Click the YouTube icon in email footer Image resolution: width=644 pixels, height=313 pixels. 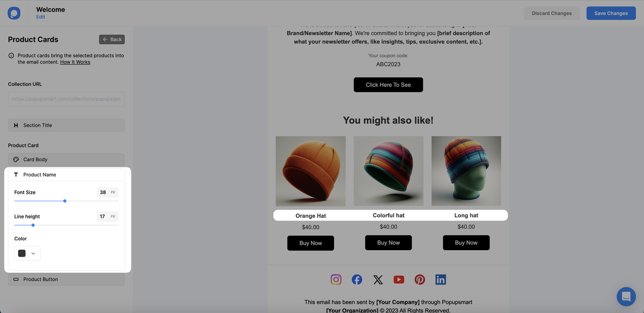pos(399,279)
